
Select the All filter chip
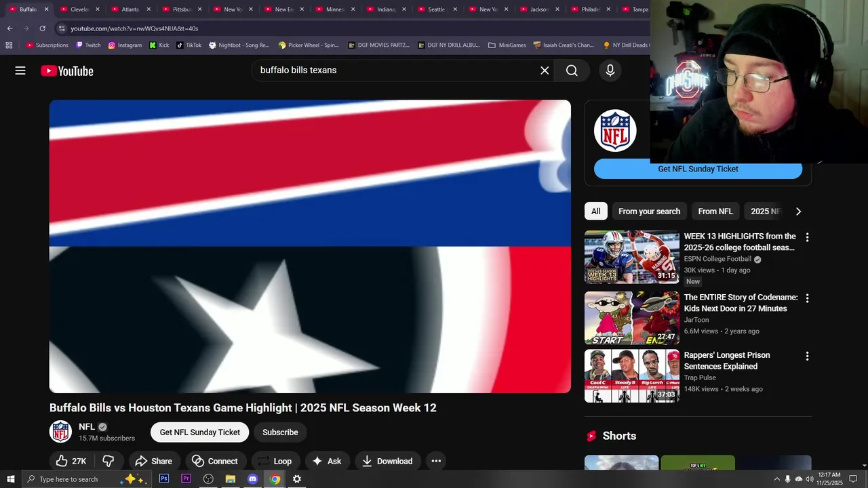pyautogui.click(x=595, y=211)
